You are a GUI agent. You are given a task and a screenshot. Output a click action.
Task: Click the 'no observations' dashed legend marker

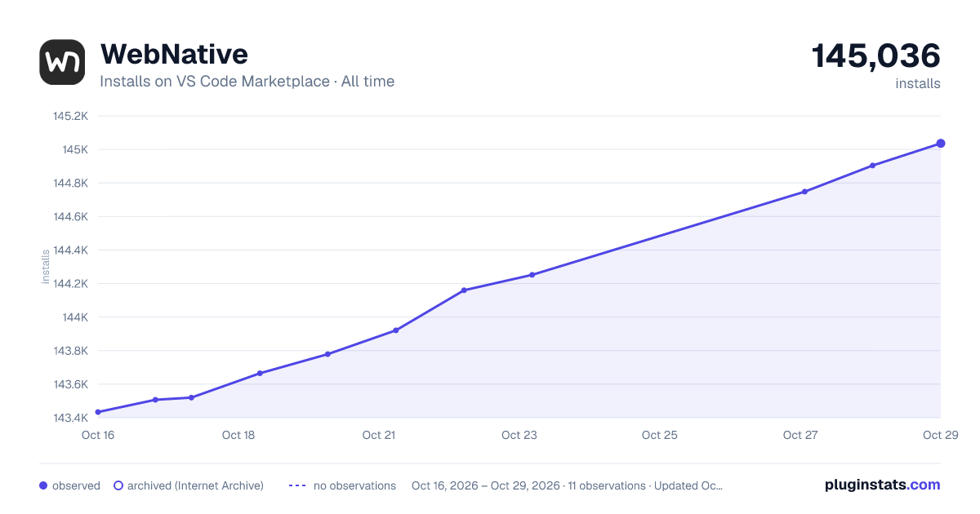[297, 485]
